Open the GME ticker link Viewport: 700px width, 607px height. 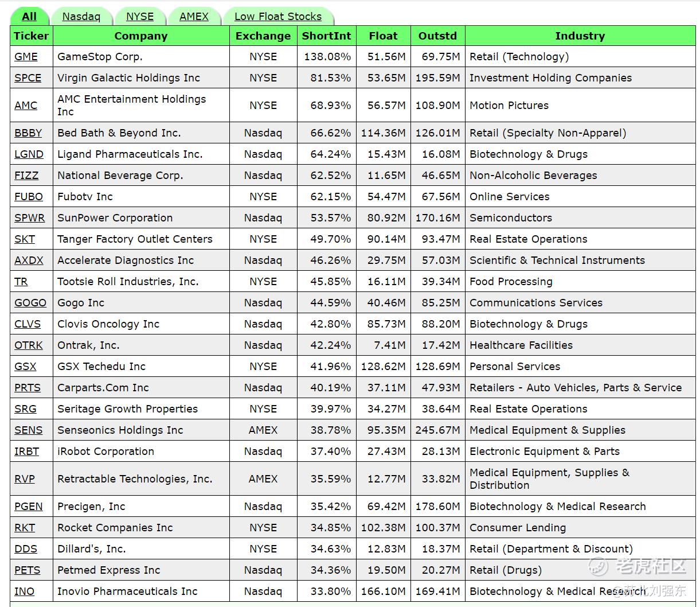(x=26, y=57)
